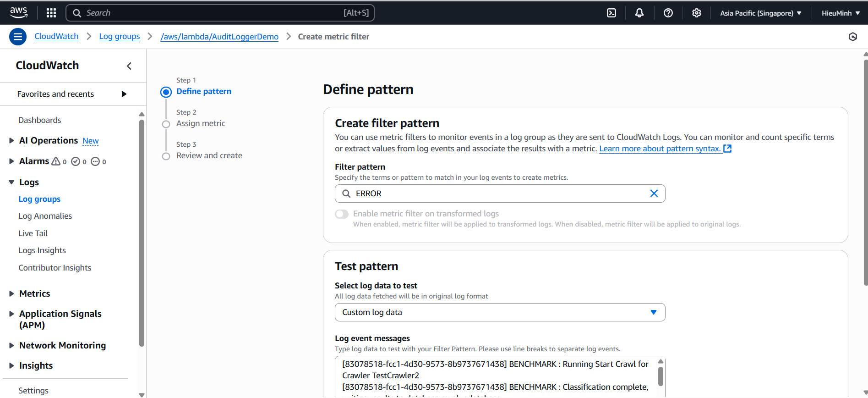Go to CloudWatch breadcrumb link
This screenshot has height=398, width=868.
[56, 36]
